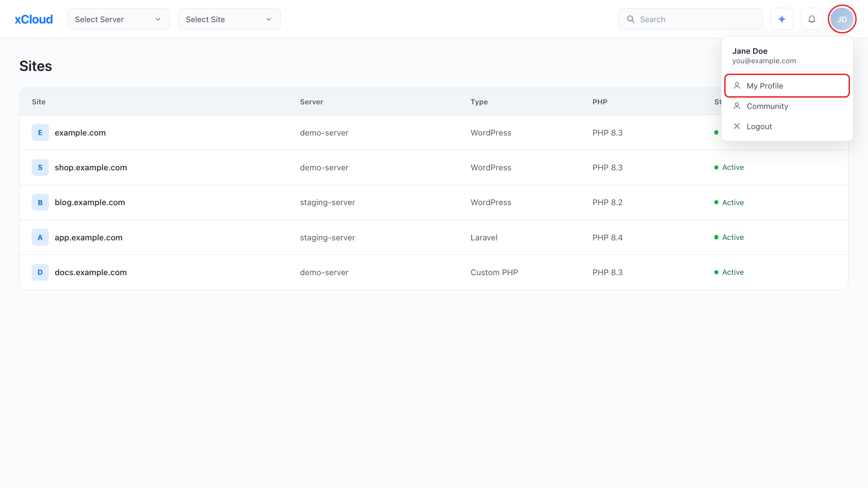Choose Community in the user menu
The image size is (868, 488).
pos(787,106)
